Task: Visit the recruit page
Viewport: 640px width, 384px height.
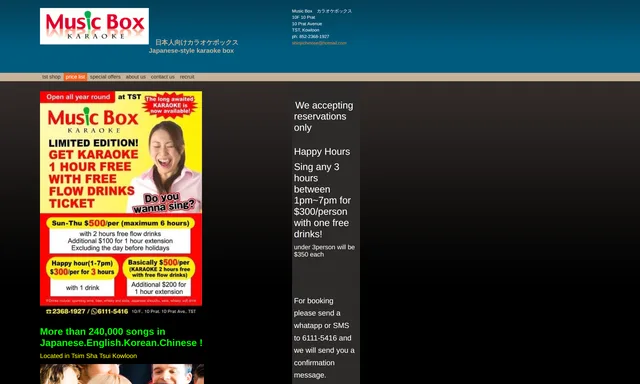Action: click(x=187, y=77)
